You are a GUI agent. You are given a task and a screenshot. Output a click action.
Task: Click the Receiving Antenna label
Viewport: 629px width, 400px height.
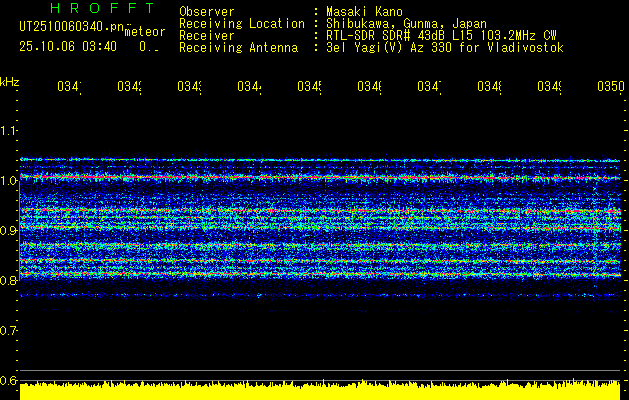coord(238,48)
